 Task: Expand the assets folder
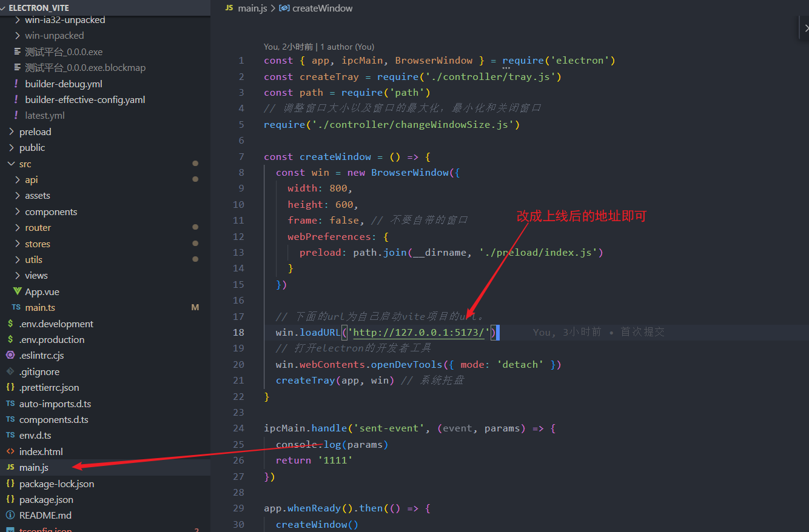click(x=17, y=196)
